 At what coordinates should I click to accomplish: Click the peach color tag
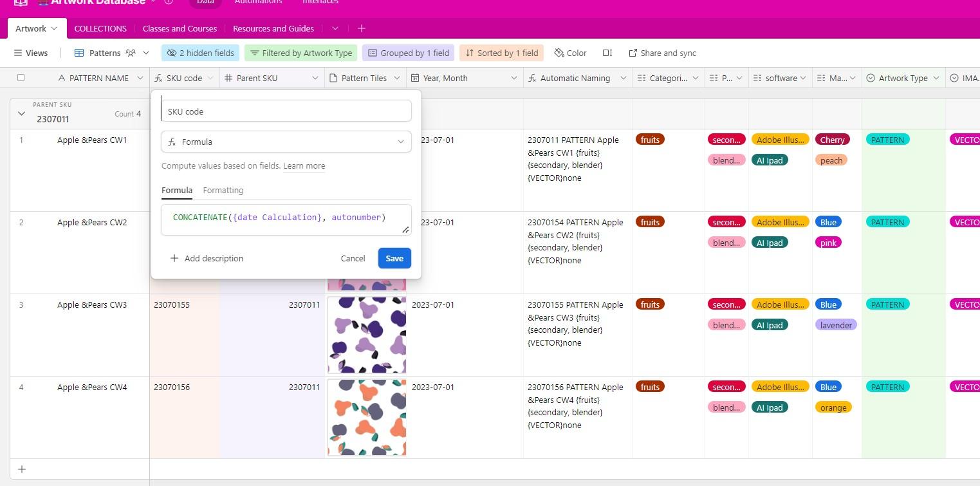click(x=831, y=160)
